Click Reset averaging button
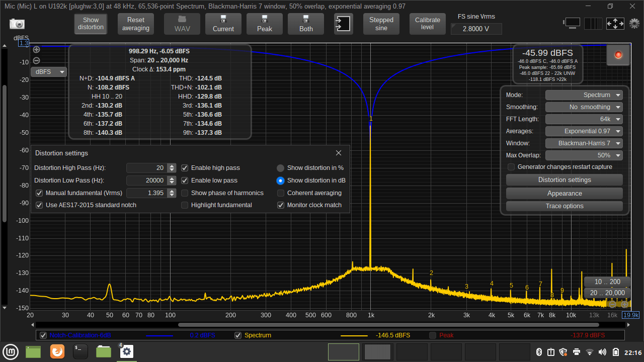This screenshot has height=362, width=644. (x=136, y=24)
